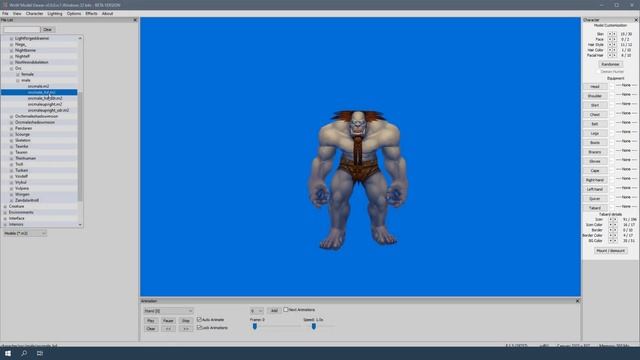Step forward with the >> animation button
640x360 pixels.
[186, 329]
